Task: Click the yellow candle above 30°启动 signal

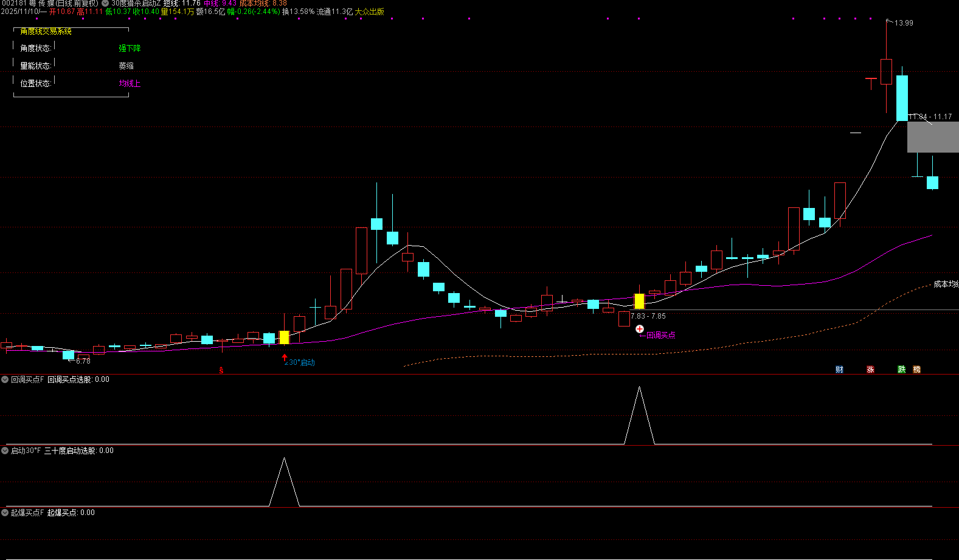Action: pyautogui.click(x=284, y=337)
